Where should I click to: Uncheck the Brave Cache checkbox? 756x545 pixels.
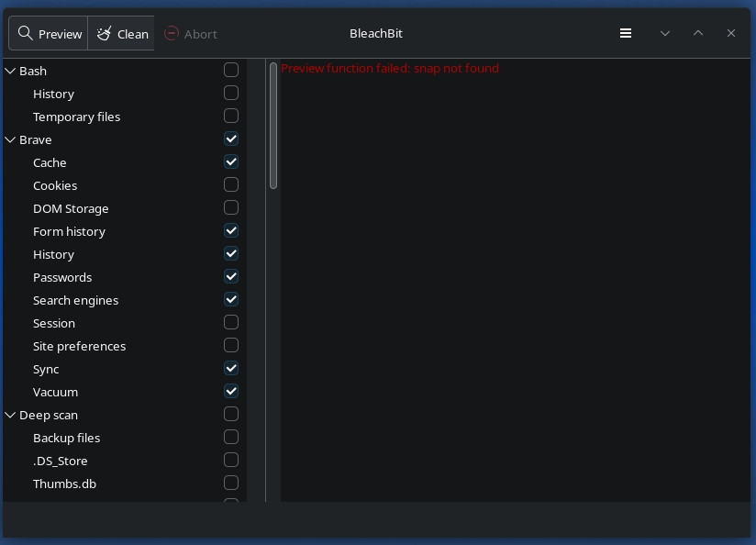pyautogui.click(x=231, y=162)
